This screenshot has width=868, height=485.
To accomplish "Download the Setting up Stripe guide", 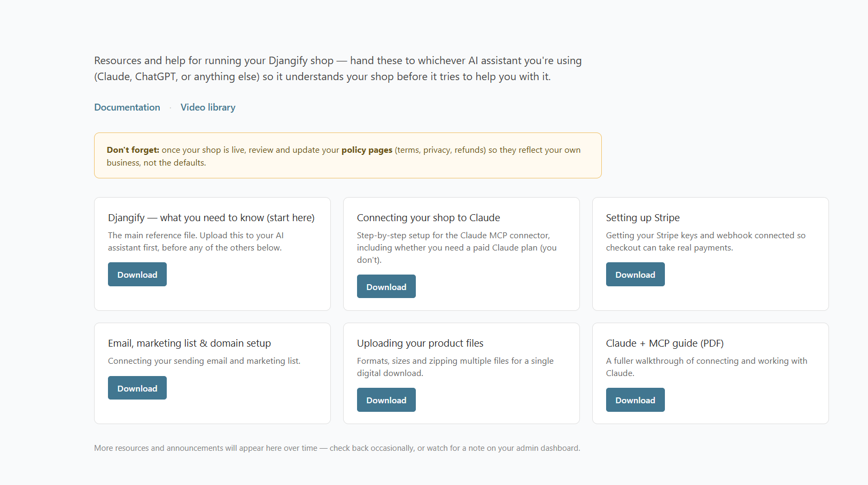I will [x=635, y=275].
